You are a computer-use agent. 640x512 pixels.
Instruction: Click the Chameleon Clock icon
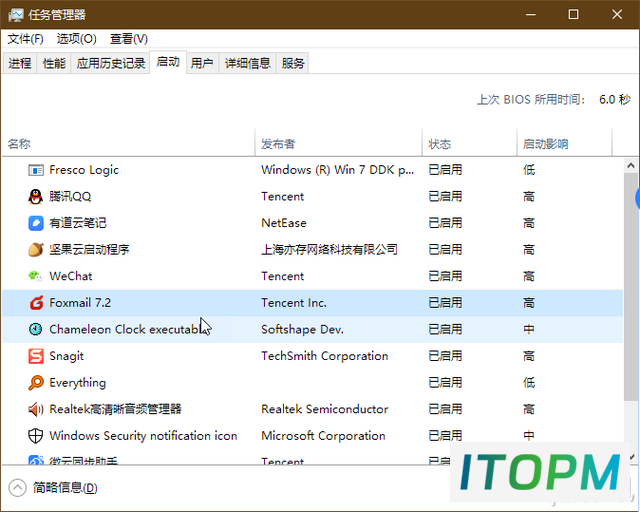(x=36, y=329)
